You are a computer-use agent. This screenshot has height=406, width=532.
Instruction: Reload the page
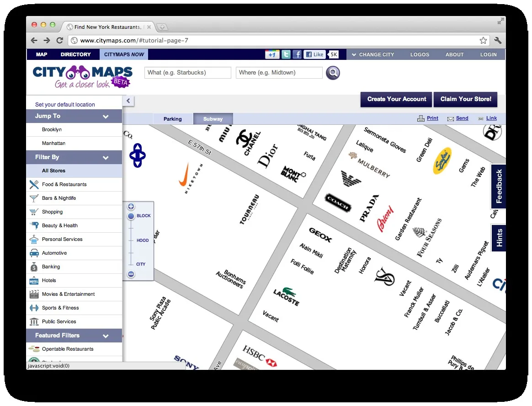pyautogui.click(x=60, y=40)
